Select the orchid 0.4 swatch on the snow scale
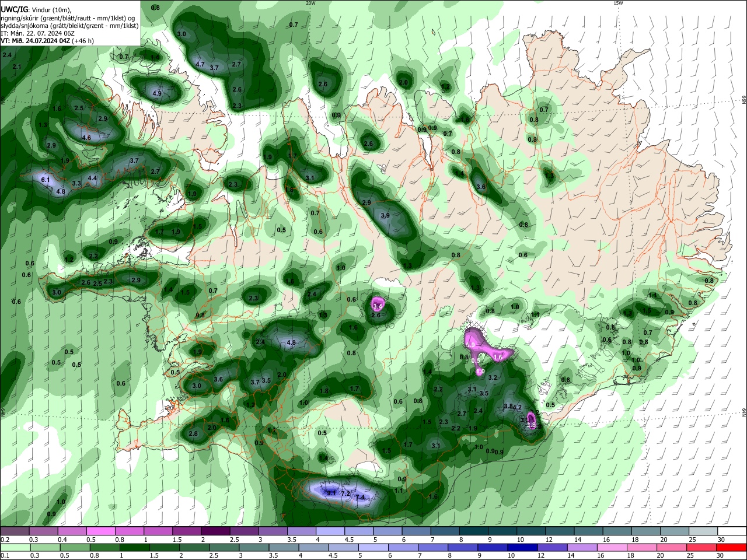 [72, 531]
